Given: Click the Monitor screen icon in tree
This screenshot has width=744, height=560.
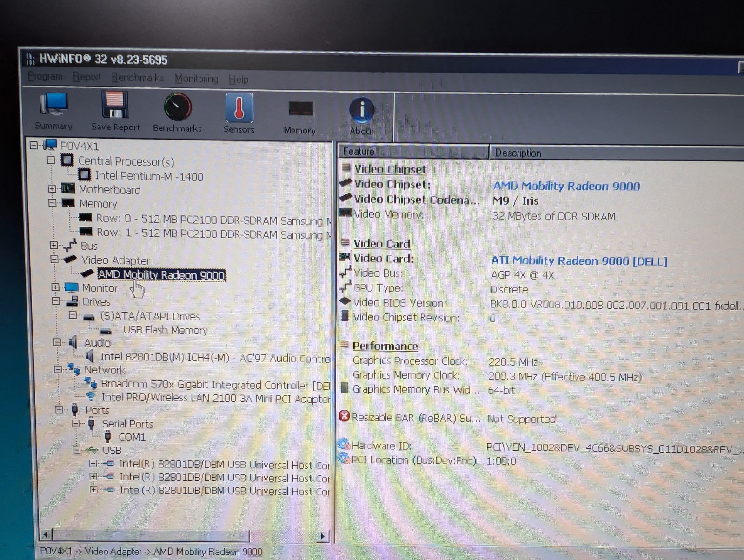Looking at the screenshot, I should point(71,287).
